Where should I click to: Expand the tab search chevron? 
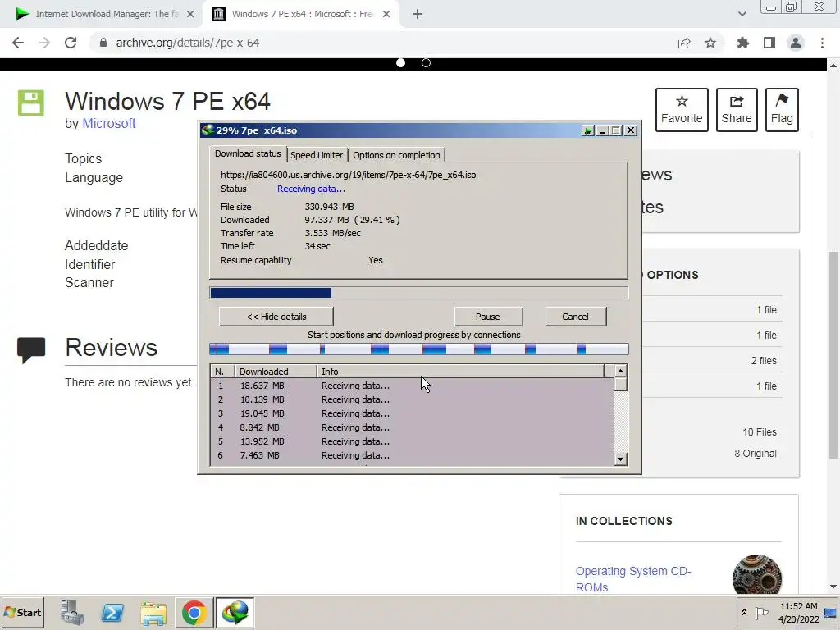point(742,14)
